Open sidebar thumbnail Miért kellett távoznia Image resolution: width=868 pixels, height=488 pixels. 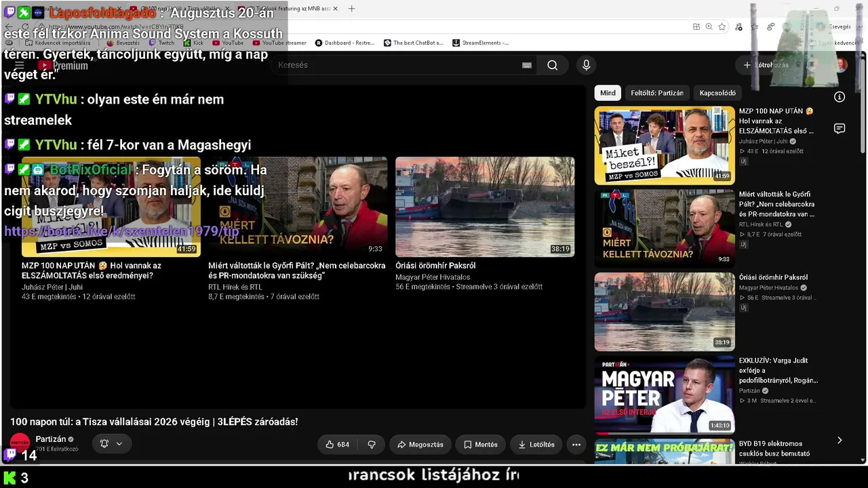[x=665, y=228]
